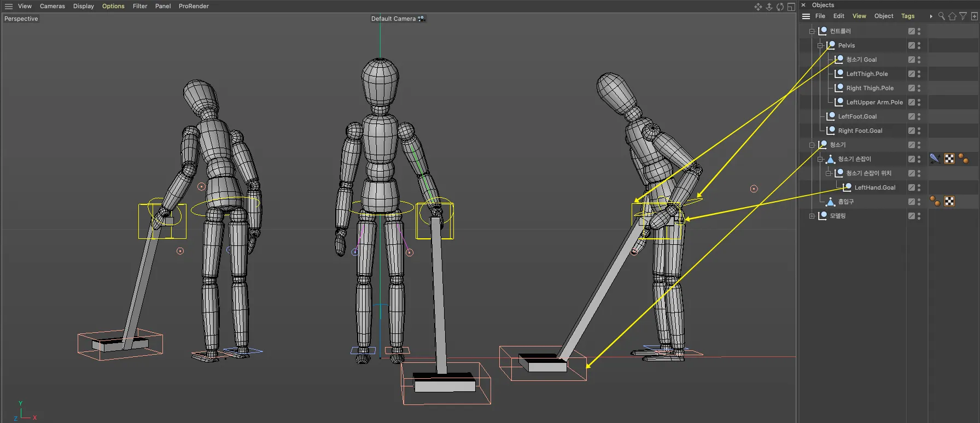Toggle visibility dots for 청소기 Goal
The height and width of the screenshot is (423, 980).
(x=919, y=60)
